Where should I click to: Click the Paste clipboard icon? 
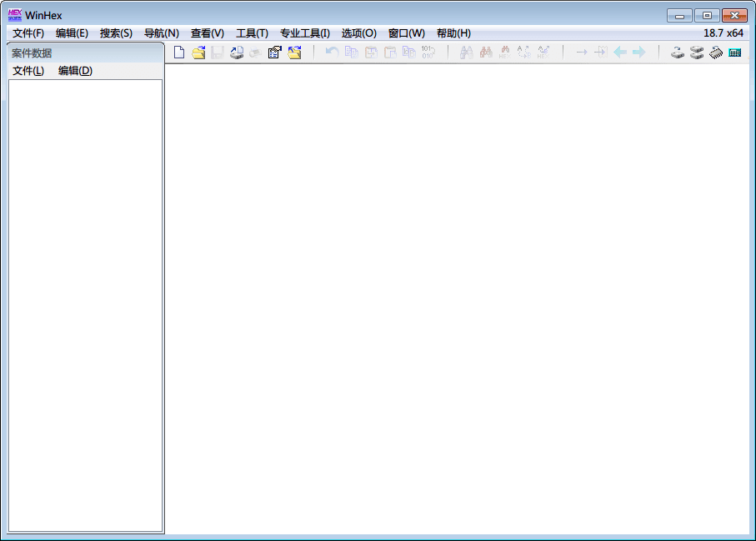(390, 52)
